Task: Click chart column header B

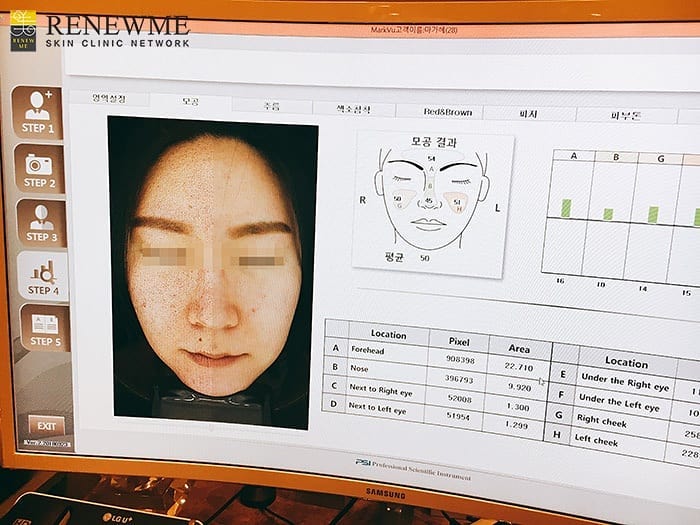Action: point(616,157)
